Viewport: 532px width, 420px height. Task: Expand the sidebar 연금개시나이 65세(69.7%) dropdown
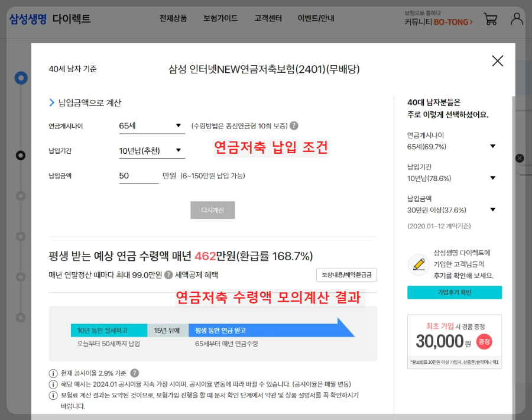(x=492, y=146)
